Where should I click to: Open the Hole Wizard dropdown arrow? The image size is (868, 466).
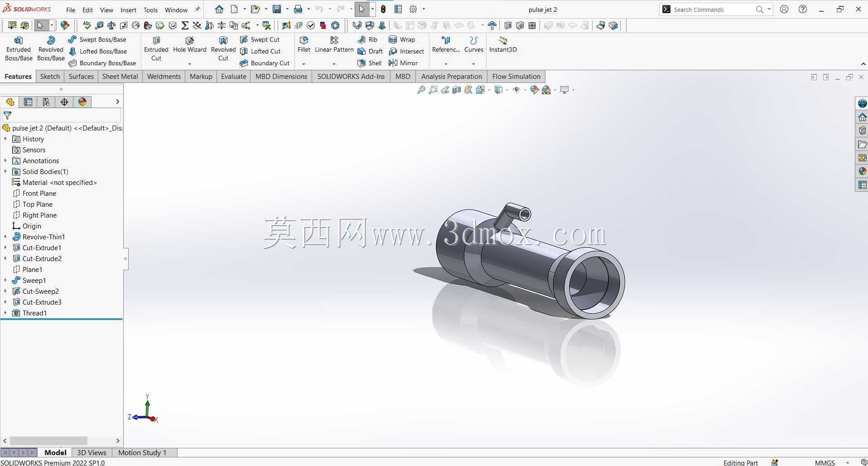click(x=189, y=64)
